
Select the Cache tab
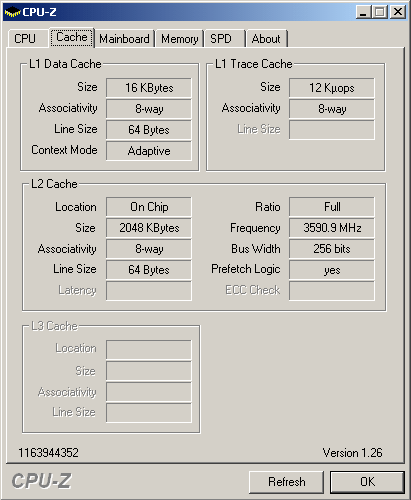[72, 37]
